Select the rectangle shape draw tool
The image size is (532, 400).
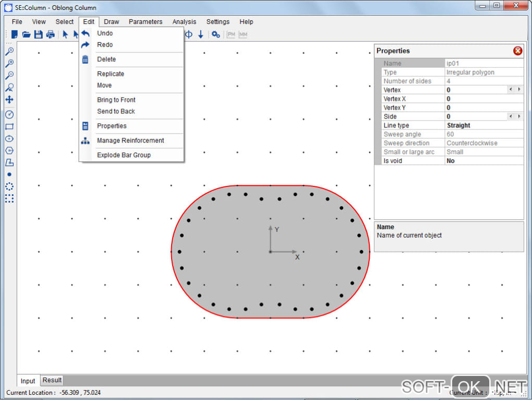[x=9, y=126]
